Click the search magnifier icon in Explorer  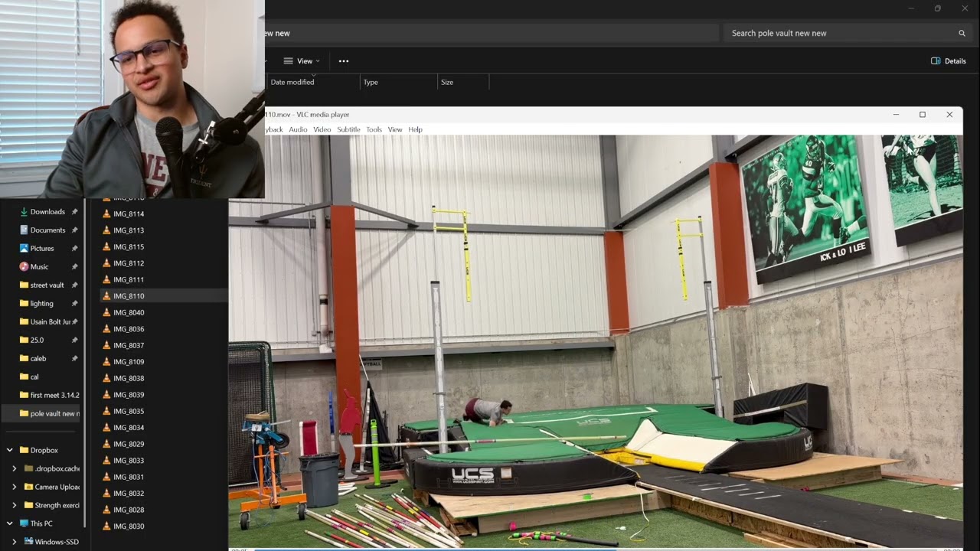[x=962, y=33]
